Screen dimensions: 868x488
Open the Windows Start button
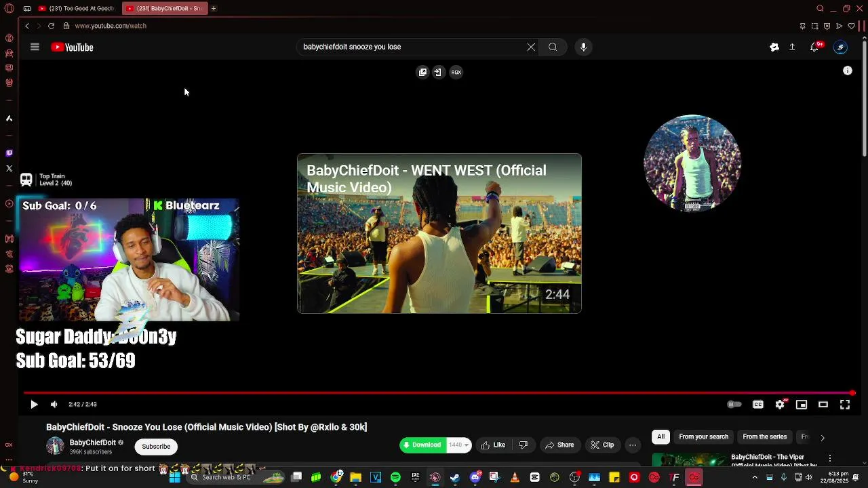(x=174, y=477)
